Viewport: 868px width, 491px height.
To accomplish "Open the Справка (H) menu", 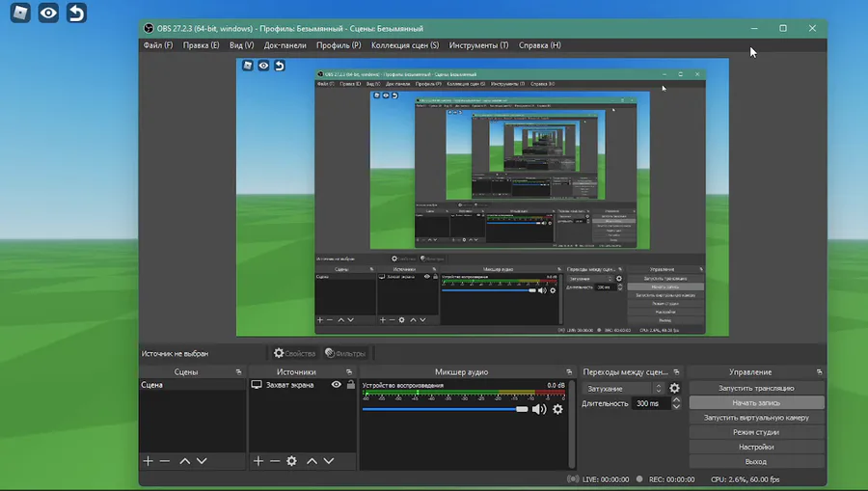I will (539, 45).
